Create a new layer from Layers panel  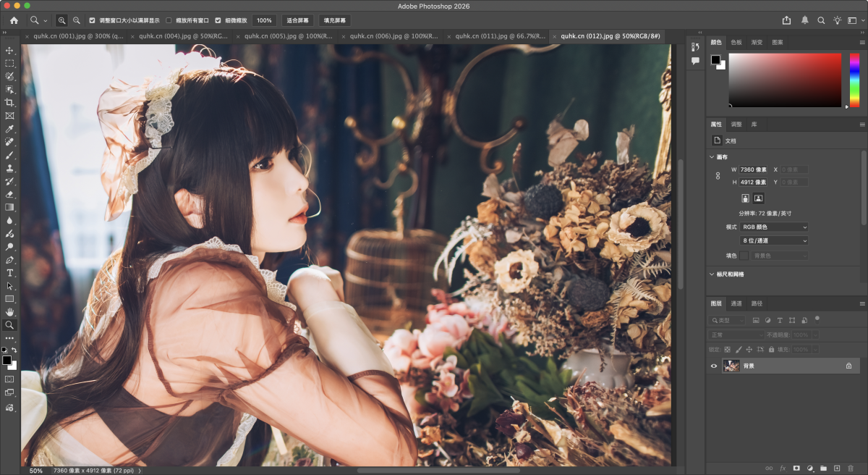coord(837,468)
